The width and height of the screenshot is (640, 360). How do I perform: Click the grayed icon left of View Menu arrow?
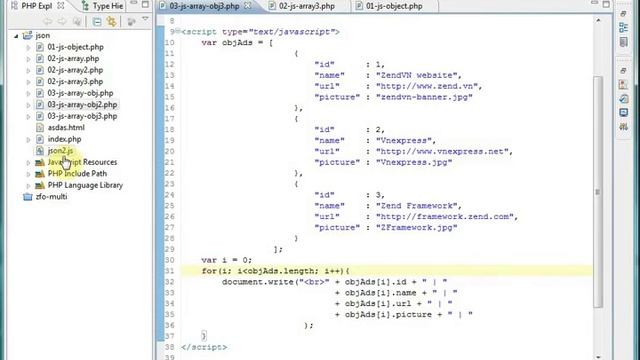[131, 22]
